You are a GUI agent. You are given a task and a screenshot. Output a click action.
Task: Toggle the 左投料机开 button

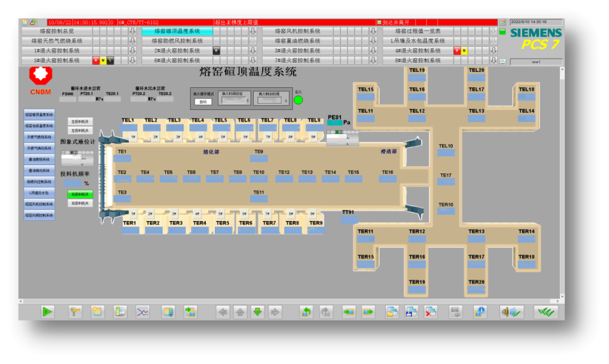[80, 121]
